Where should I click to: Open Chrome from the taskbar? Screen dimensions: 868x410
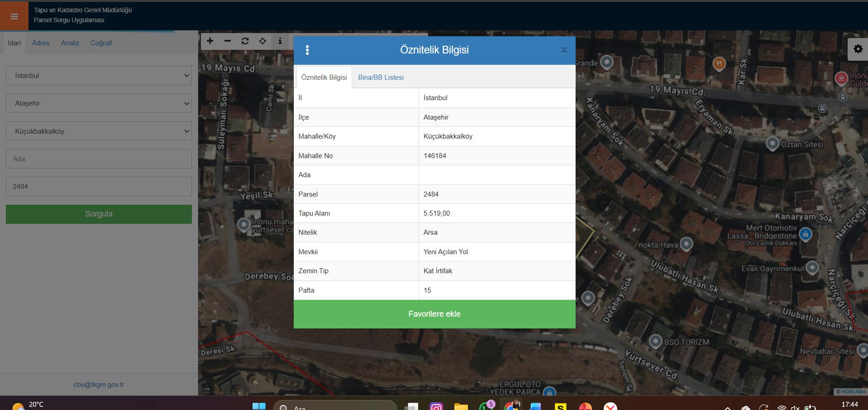pyautogui.click(x=511, y=406)
